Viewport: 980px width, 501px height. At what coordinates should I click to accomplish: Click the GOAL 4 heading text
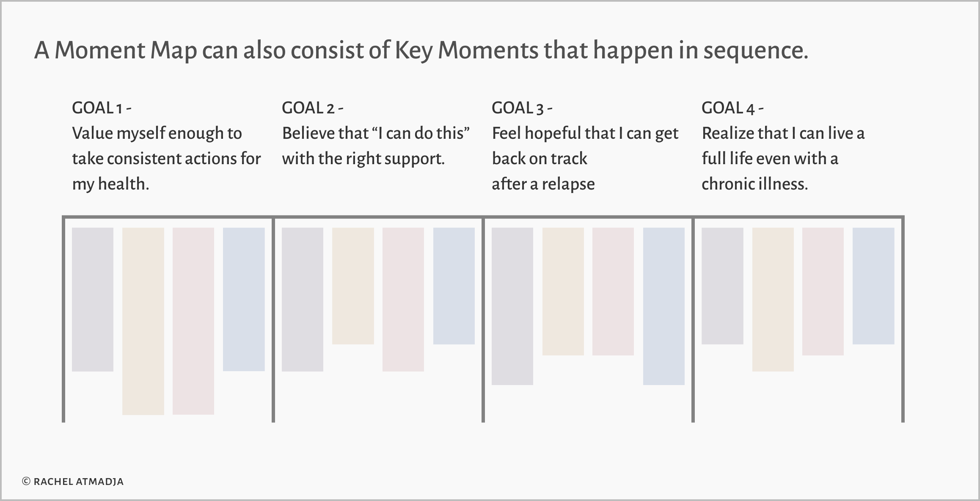click(732, 108)
